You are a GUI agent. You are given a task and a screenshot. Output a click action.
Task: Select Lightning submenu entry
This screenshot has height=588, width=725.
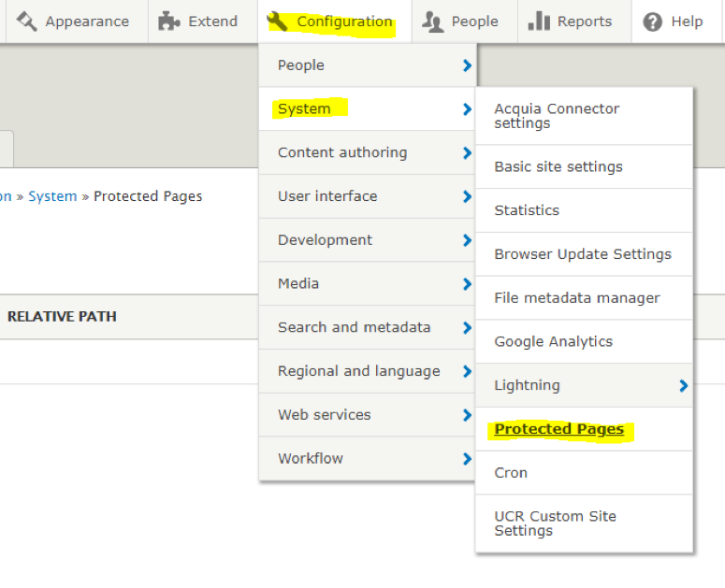(x=584, y=385)
